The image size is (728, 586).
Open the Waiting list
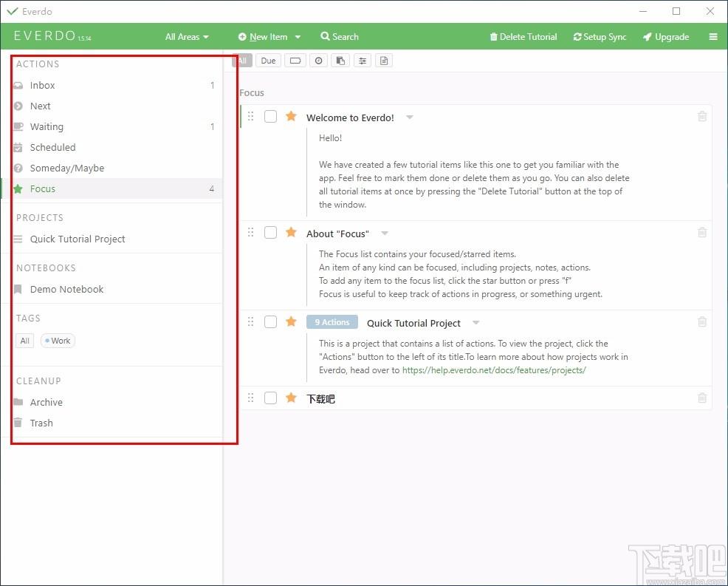click(x=111, y=126)
